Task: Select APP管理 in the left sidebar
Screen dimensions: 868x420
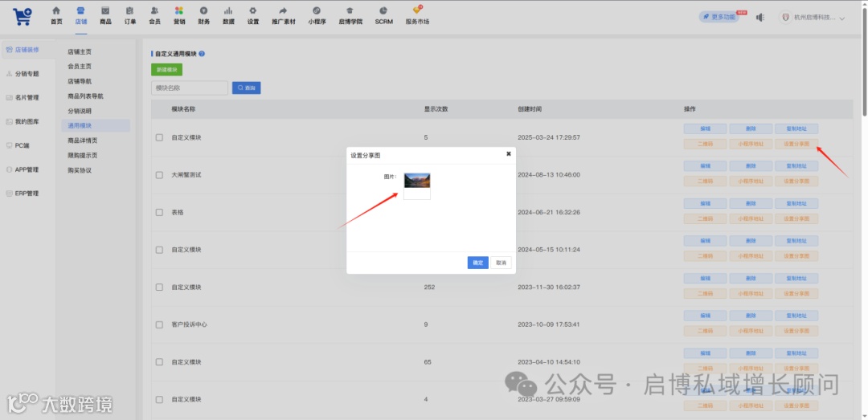Action: [27, 169]
